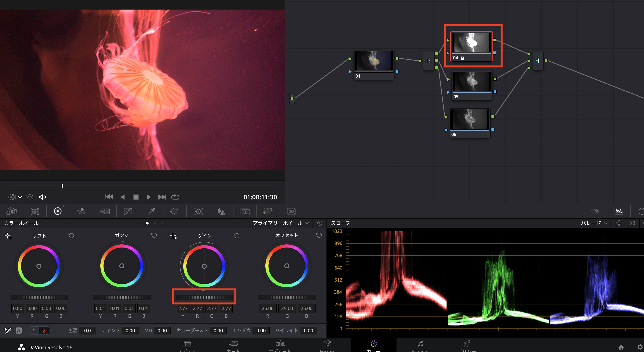Open the RGB Mixer palette
The height and width of the screenshot is (352, 644).
(x=81, y=211)
